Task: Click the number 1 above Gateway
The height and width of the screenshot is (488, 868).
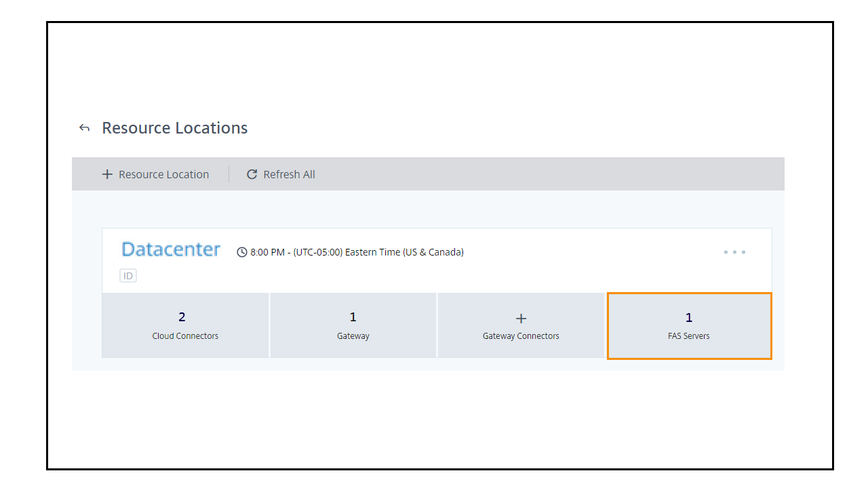Action: [353, 317]
